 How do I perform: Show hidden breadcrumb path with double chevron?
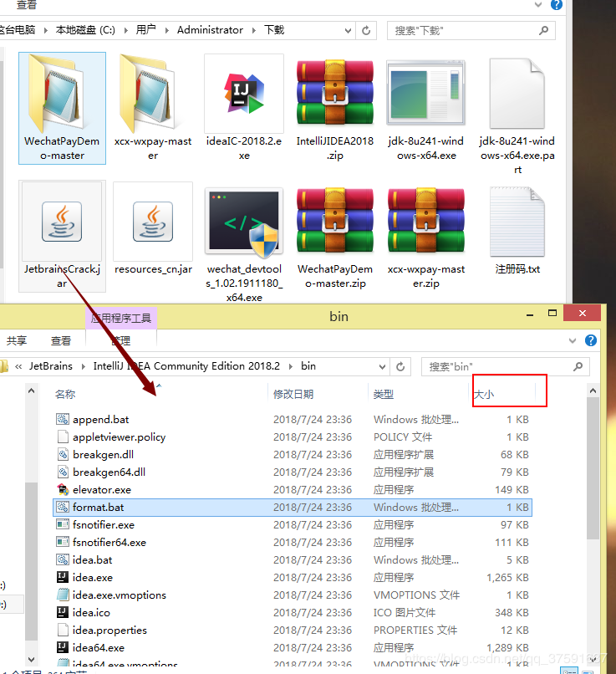[x=18, y=366]
